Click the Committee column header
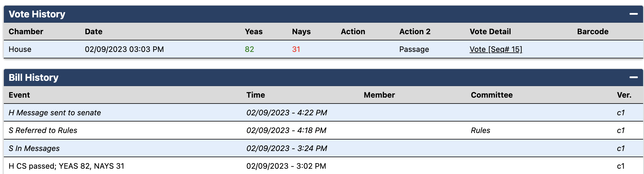 [x=492, y=95]
